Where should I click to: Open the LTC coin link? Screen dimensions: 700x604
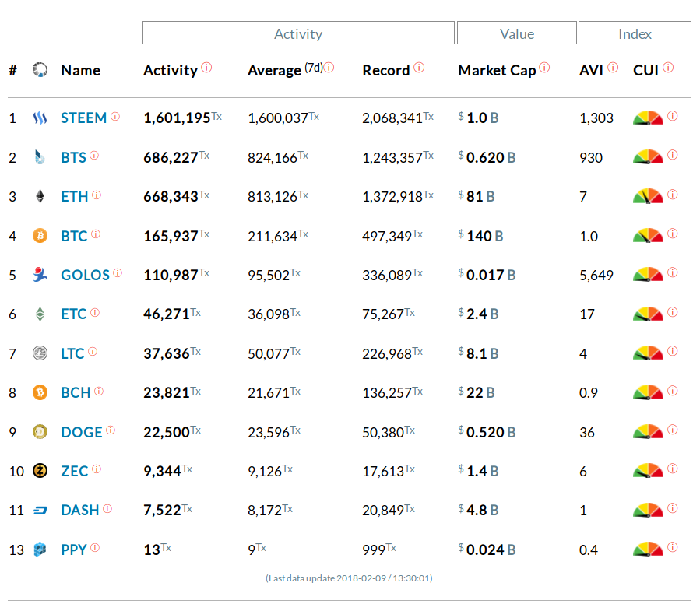tap(72, 353)
